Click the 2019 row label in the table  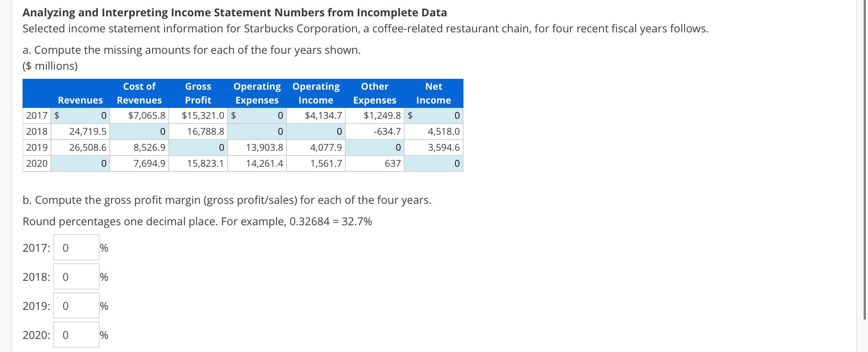pos(37,147)
